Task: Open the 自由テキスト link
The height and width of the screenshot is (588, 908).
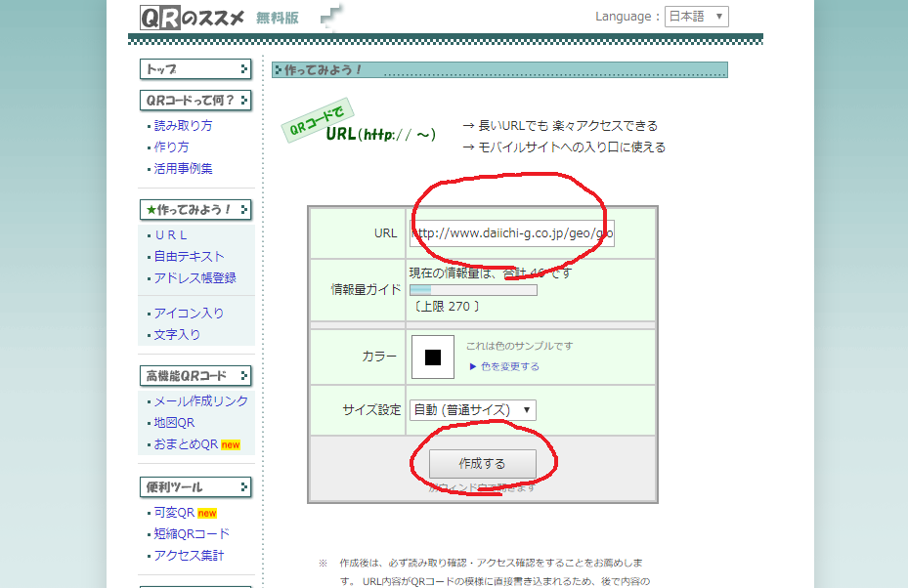Action: click(x=189, y=256)
